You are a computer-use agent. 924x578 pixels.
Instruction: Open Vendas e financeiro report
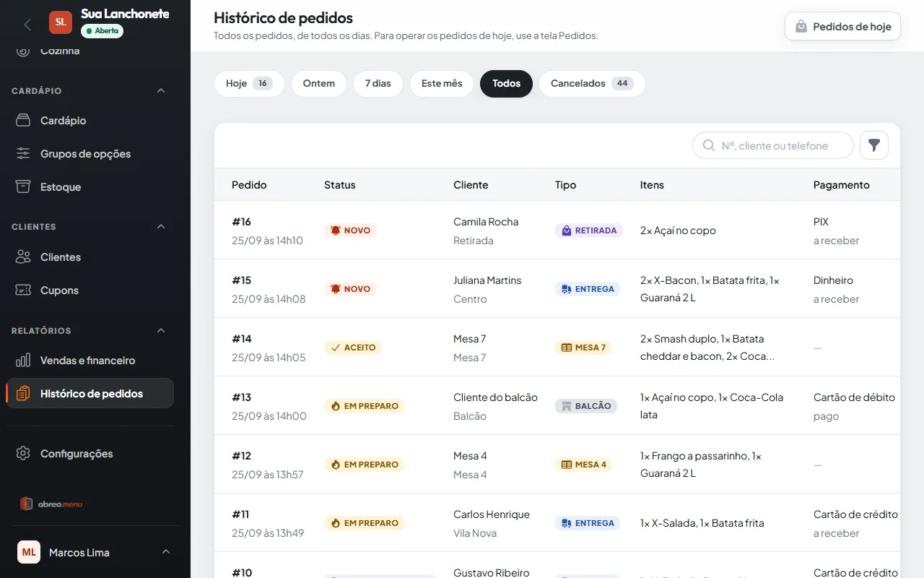coord(90,361)
